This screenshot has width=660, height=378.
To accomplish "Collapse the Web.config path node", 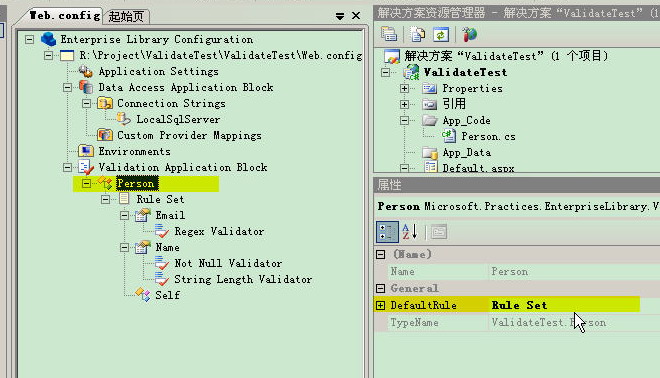I will coord(48,56).
